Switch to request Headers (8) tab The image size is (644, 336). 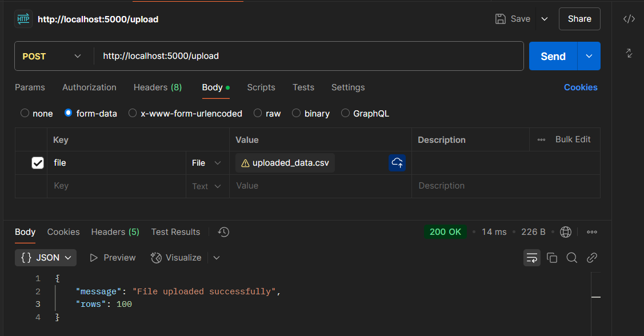tap(158, 87)
